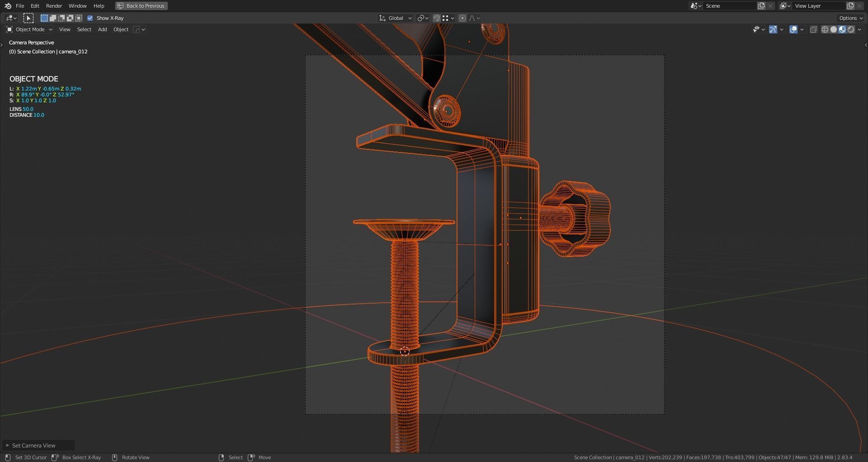868x462 pixels.
Task: Open the Window menu
Action: (77, 6)
